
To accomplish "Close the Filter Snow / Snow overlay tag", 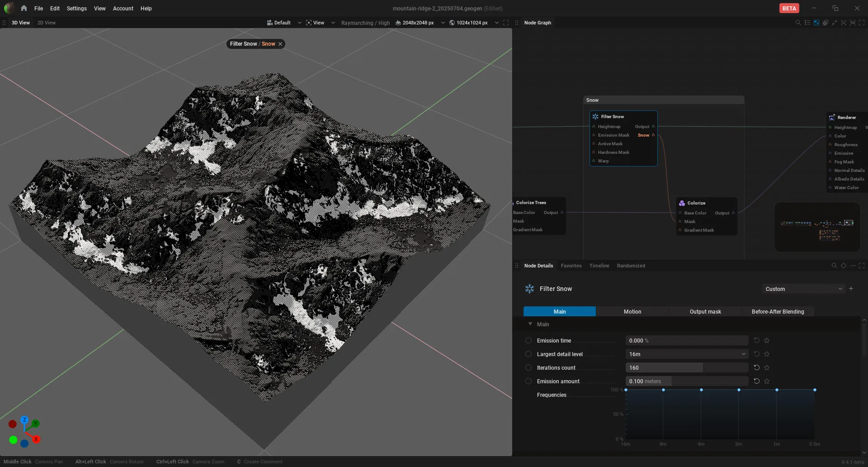I will point(280,44).
